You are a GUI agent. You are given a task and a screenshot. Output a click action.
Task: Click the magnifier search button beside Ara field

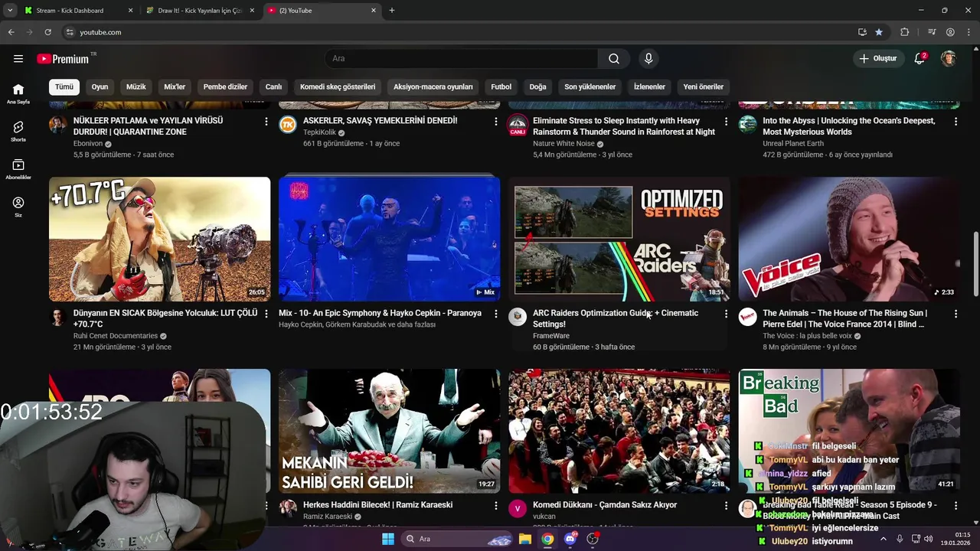[614, 59]
